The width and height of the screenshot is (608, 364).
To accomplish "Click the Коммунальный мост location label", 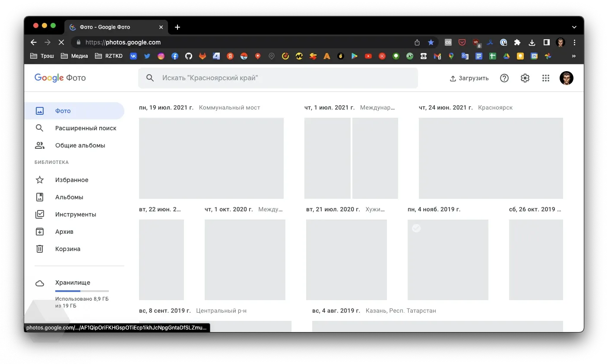I will (229, 107).
